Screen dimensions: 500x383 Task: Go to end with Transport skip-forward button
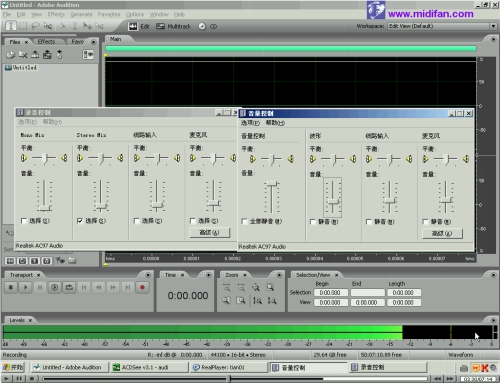pyautogui.click(x=128, y=287)
